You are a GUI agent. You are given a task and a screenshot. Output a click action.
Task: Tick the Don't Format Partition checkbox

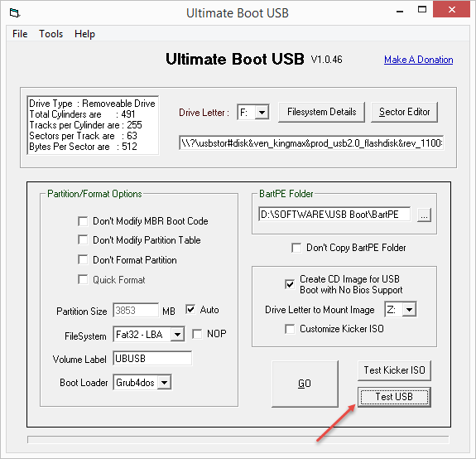[83, 260]
